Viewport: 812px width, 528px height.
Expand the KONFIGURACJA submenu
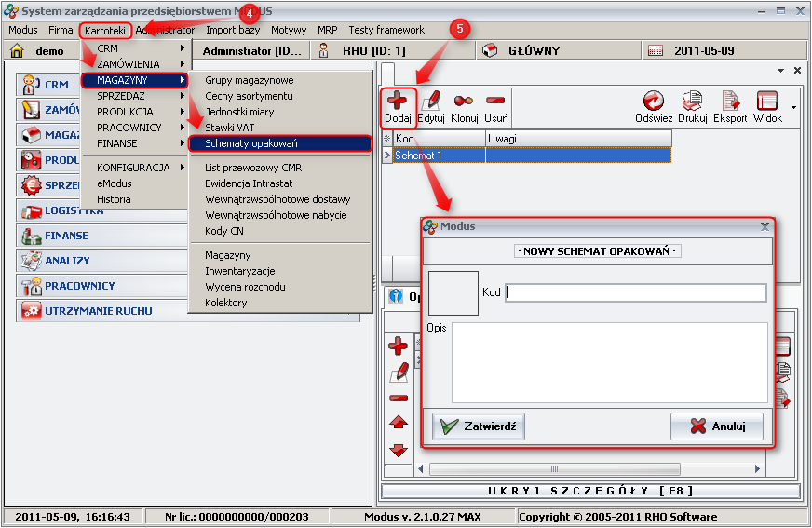[x=137, y=168]
